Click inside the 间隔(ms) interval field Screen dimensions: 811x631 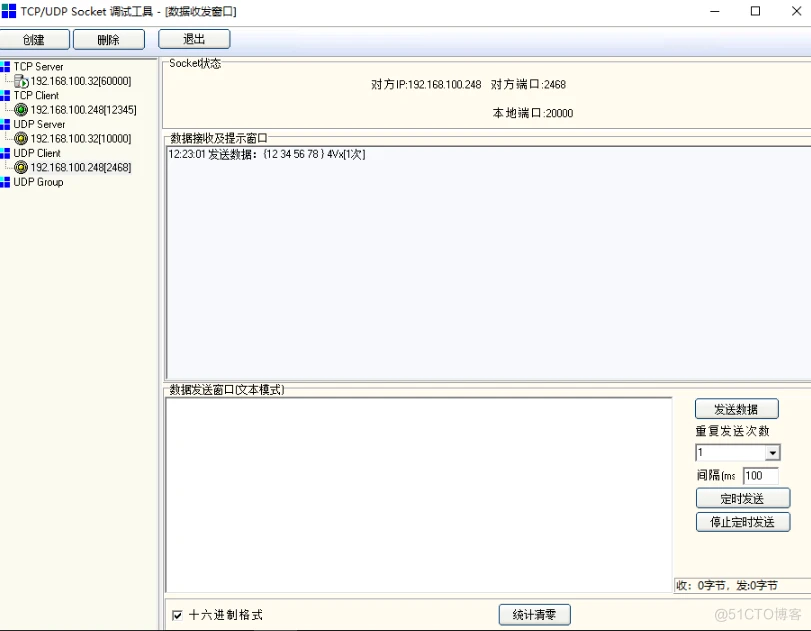(762, 476)
